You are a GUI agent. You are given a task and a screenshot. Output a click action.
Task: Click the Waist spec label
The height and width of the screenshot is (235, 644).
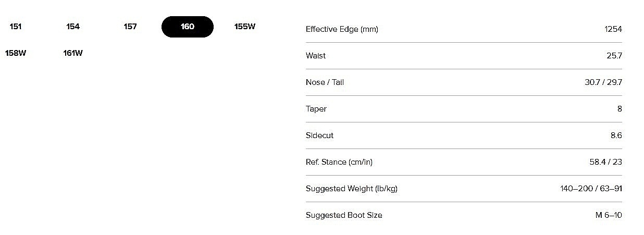pos(316,56)
